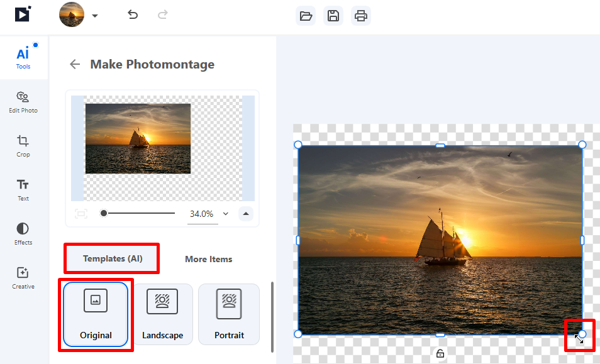Click the app logo icon
The width and height of the screenshot is (600, 364).
23,14
